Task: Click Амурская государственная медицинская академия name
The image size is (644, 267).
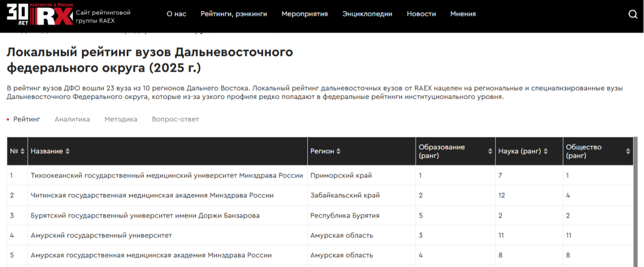Action: 151,255
